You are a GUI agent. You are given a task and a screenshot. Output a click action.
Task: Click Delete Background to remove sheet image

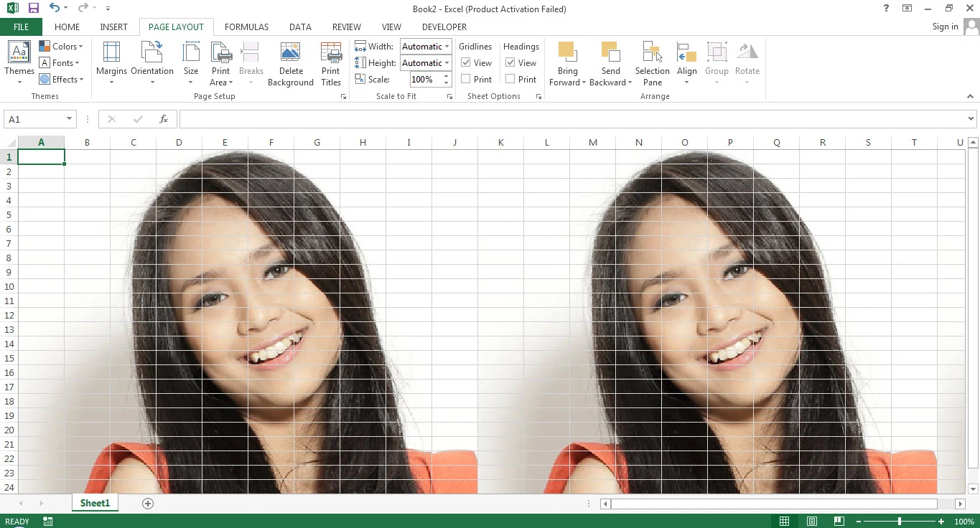pos(290,63)
